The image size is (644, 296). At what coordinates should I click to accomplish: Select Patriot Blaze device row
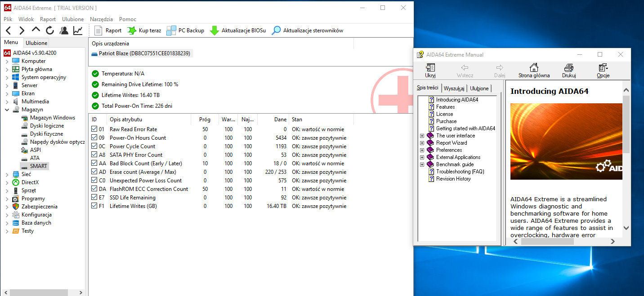pyautogui.click(x=141, y=53)
